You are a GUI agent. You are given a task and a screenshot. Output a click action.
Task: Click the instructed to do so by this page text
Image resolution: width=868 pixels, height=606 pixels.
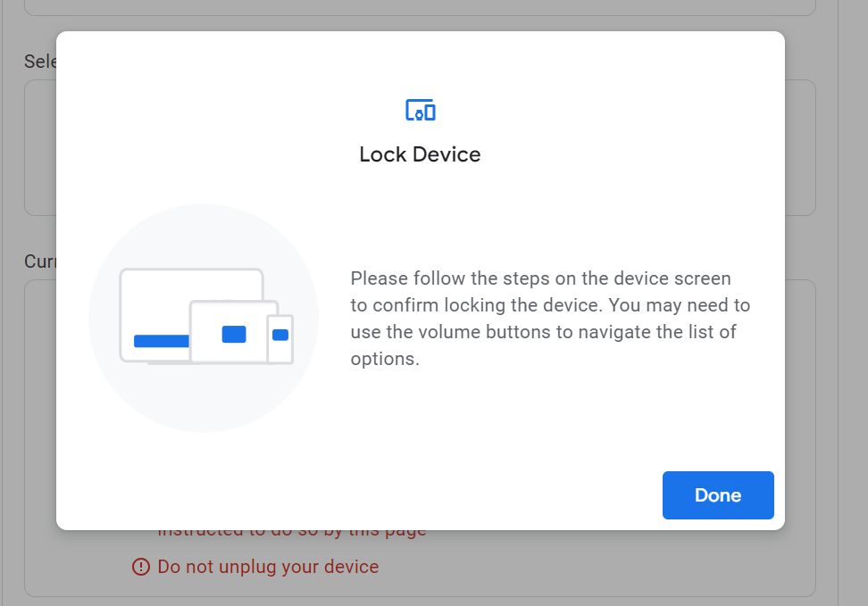tap(292, 528)
